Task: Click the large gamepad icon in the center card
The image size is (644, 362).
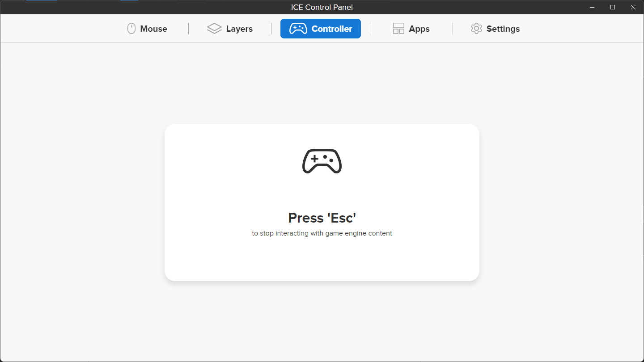Action: click(322, 161)
